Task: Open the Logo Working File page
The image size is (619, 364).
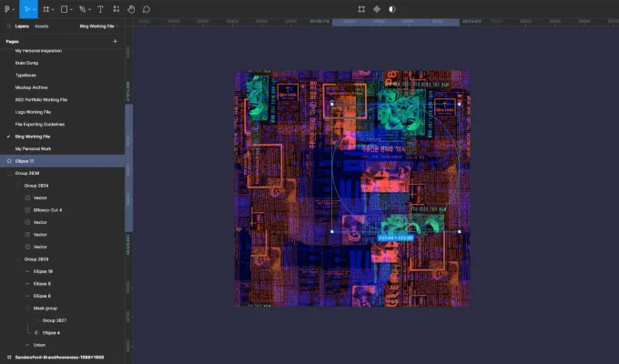Action: pyautogui.click(x=33, y=112)
